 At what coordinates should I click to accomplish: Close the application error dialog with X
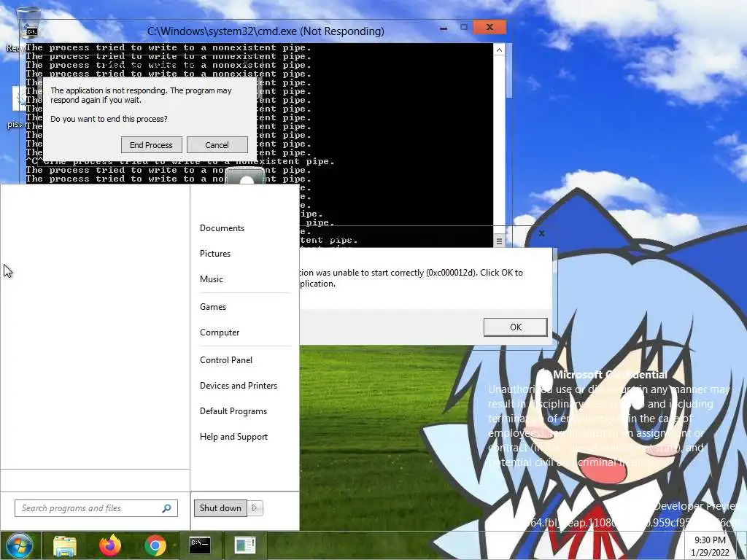pos(542,233)
